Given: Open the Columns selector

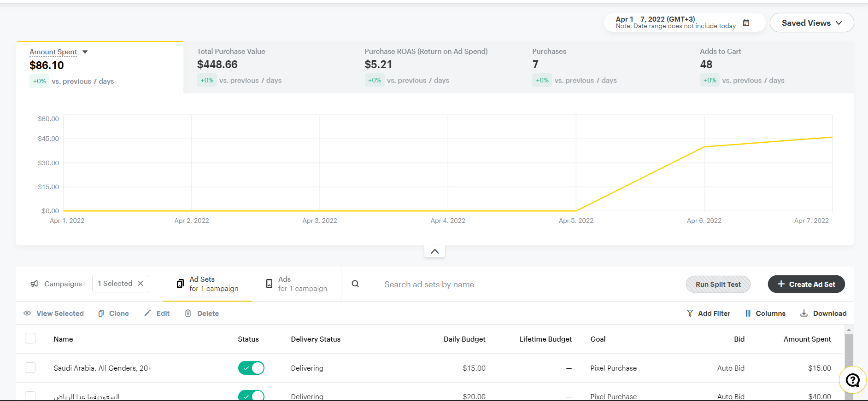Looking at the screenshot, I should [x=765, y=314].
